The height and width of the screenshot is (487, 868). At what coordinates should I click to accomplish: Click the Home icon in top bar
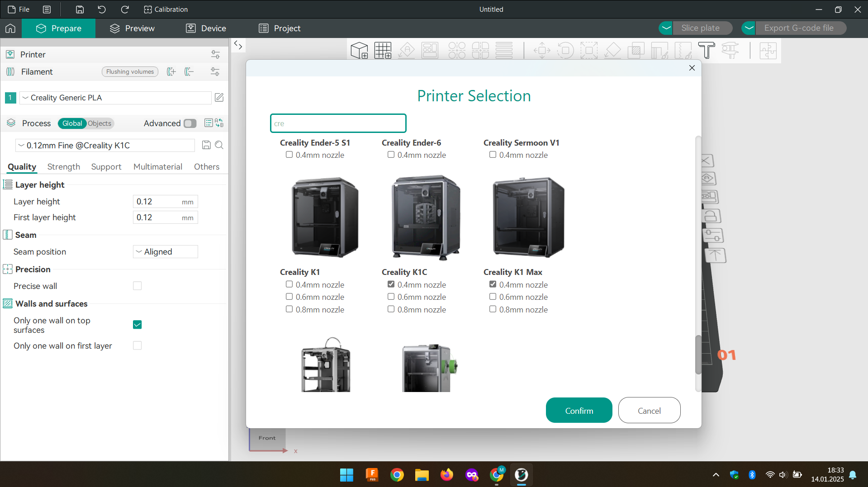tap(10, 28)
